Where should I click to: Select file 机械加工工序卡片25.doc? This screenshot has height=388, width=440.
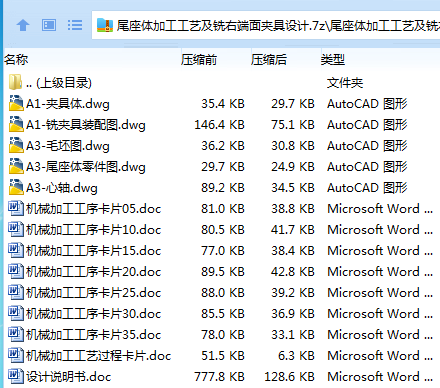[93, 293]
